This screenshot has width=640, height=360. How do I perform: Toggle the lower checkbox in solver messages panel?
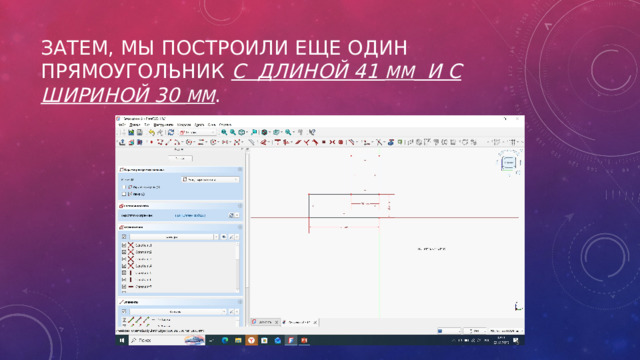(x=124, y=194)
